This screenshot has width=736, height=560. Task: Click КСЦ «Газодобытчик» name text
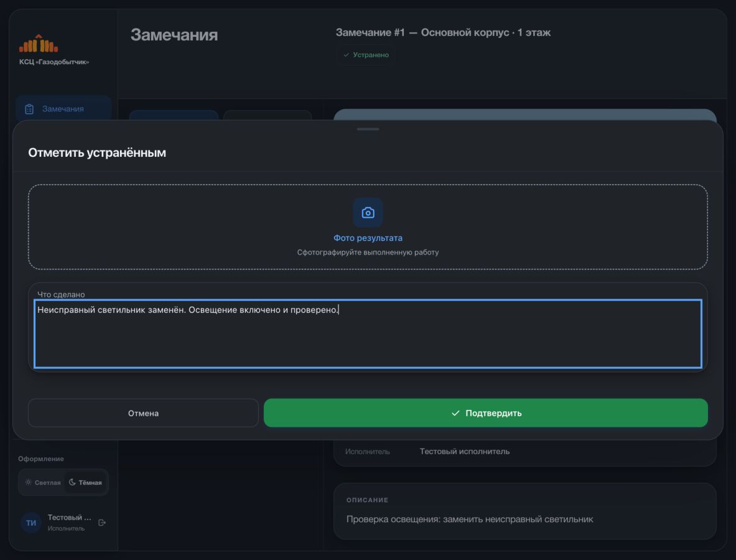click(x=54, y=62)
